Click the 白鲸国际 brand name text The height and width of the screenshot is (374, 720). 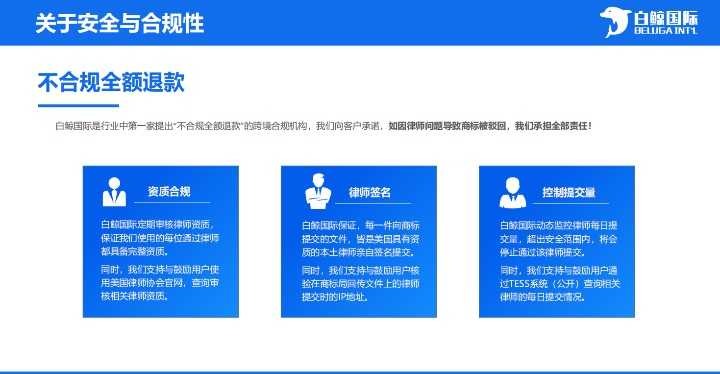[x=666, y=18]
